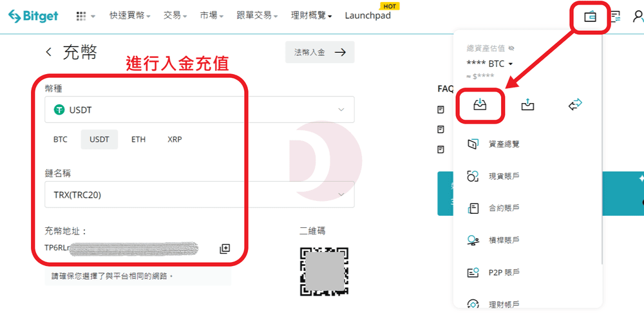Click the assets panel vertical scrollbar
The height and width of the screenshot is (322, 644).
[x=601, y=149]
